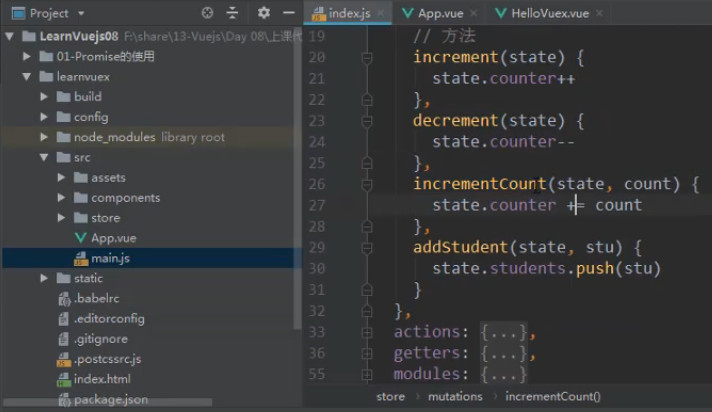Hide the Project panel with minimize icon

(x=289, y=13)
